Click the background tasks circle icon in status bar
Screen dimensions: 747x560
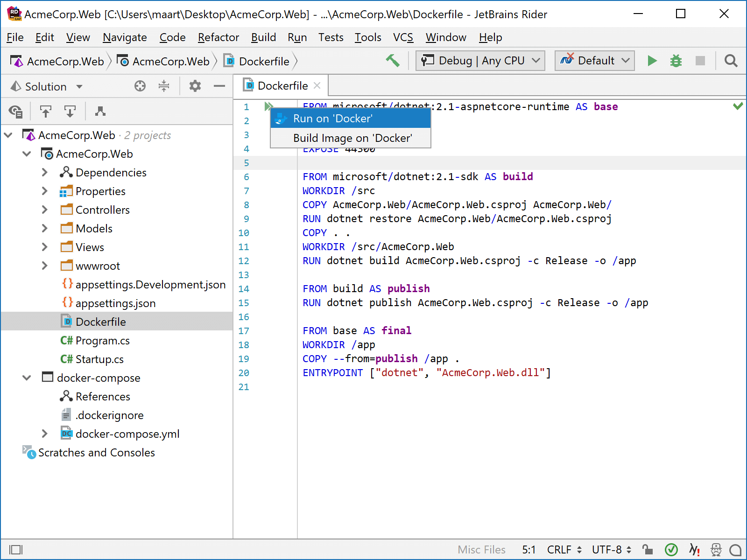click(x=735, y=550)
